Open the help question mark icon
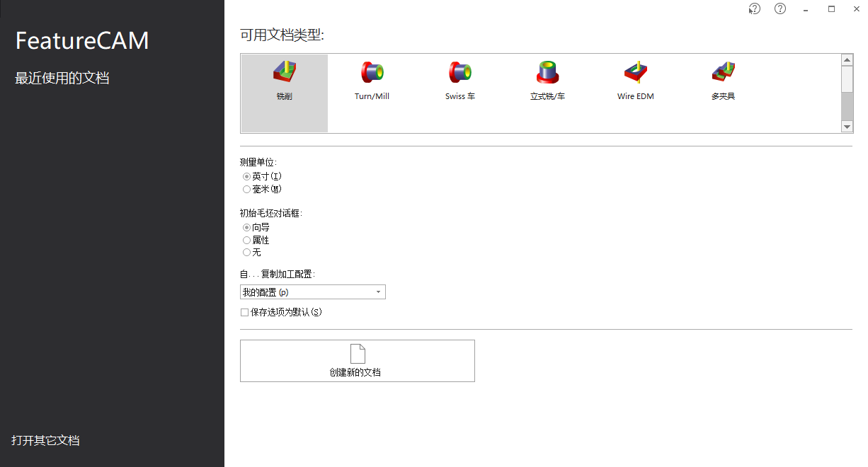The height and width of the screenshot is (467, 868). click(780, 8)
